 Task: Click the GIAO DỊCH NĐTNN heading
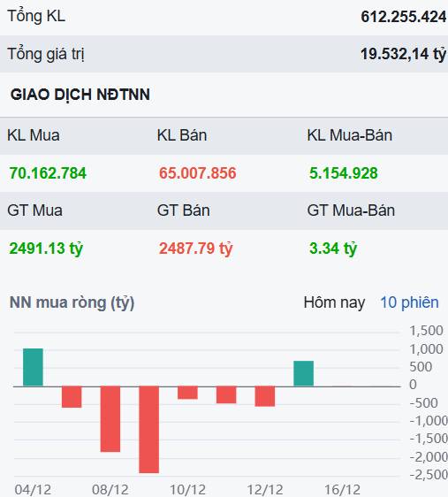tap(80, 95)
